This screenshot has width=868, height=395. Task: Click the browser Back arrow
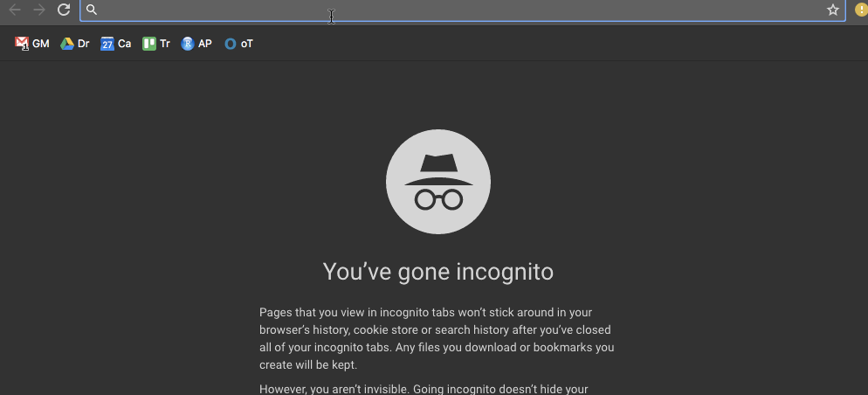coord(15,10)
